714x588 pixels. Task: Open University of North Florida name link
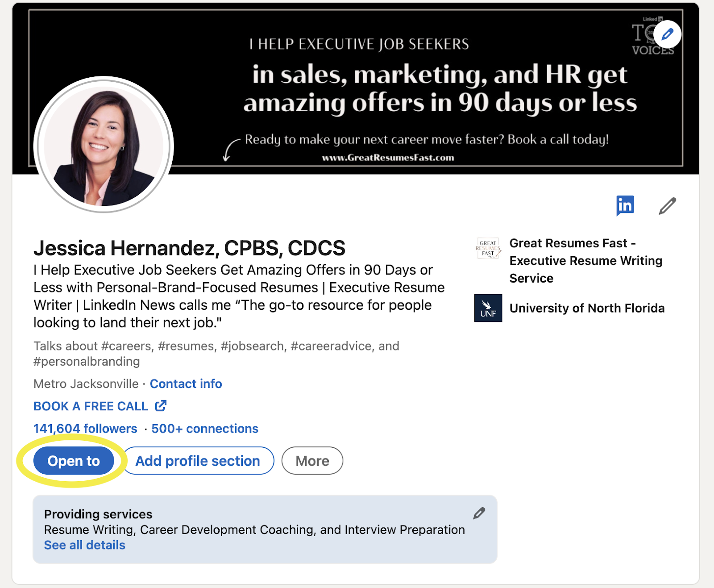[587, 308]
